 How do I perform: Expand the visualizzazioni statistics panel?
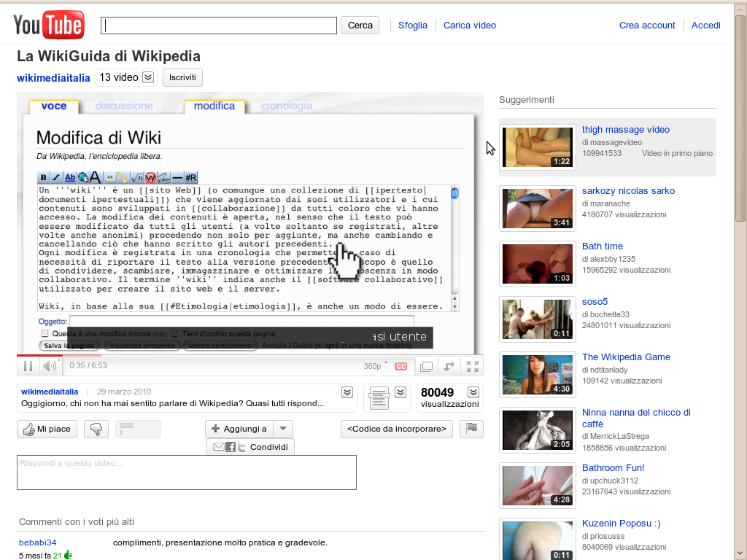click(473, 392)
